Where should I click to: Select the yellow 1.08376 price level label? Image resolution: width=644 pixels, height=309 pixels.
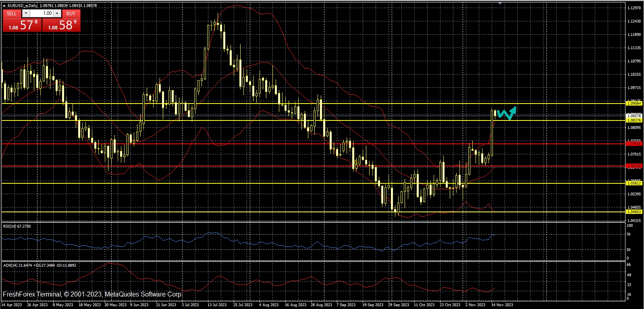(634, 120)
